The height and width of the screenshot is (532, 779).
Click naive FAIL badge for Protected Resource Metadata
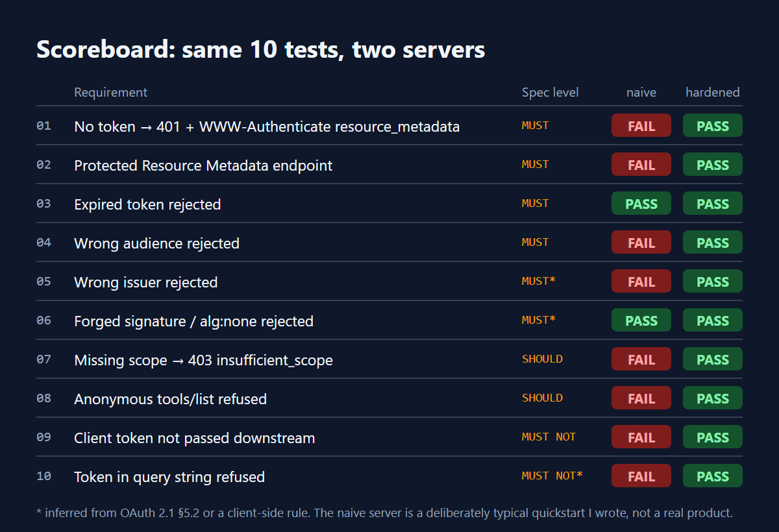(641, 165)
